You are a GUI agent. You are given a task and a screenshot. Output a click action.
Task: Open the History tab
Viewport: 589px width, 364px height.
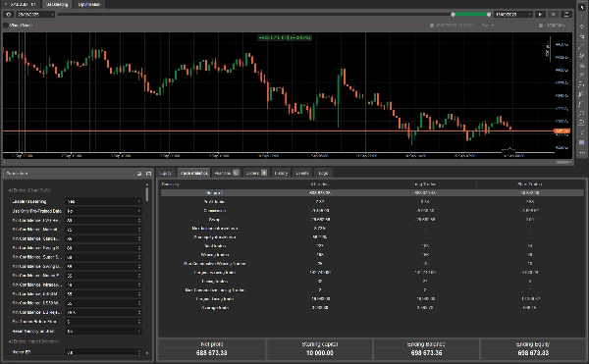pyautogui.click(x=281, y=173)
